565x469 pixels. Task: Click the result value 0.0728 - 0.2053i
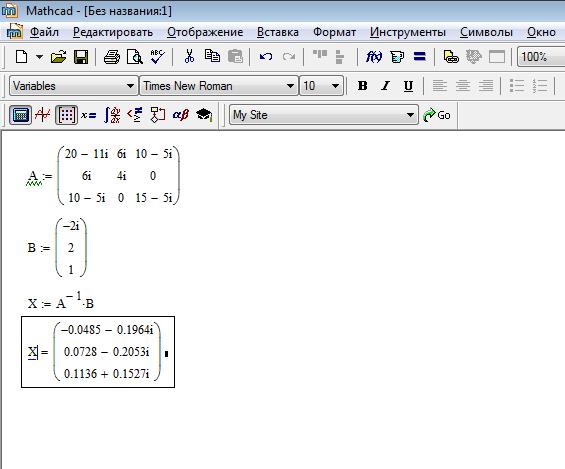tap(106, 352)
